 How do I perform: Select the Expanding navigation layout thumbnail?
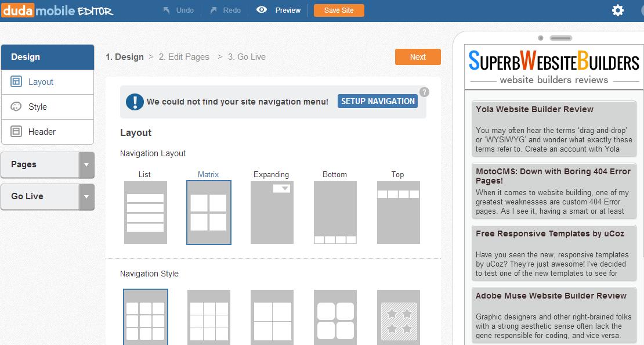point(272,213)
